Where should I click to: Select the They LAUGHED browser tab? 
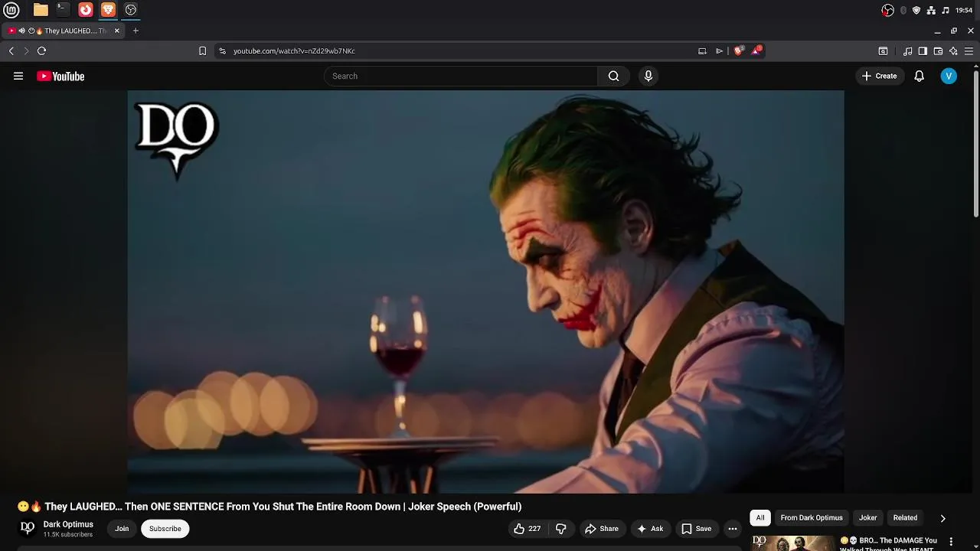pos(65,31)
